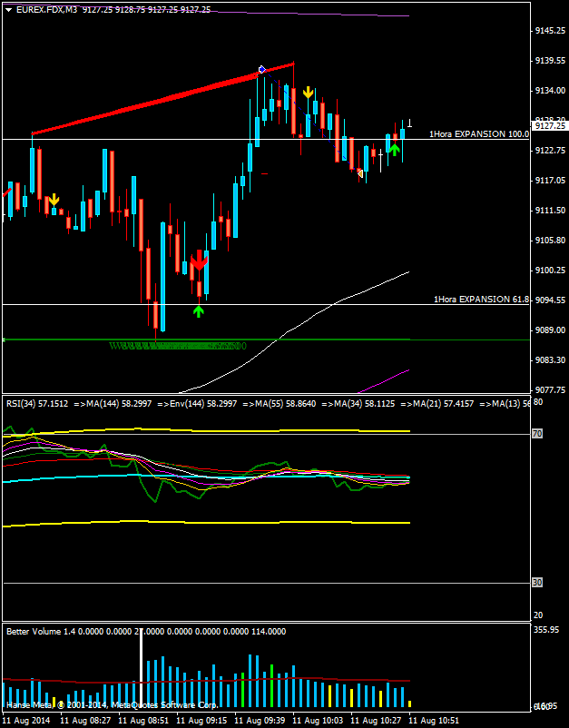The height and width of the screenshot is (728, 569).
Task: Click the RSI level 70 scale label
Action: 537,435
